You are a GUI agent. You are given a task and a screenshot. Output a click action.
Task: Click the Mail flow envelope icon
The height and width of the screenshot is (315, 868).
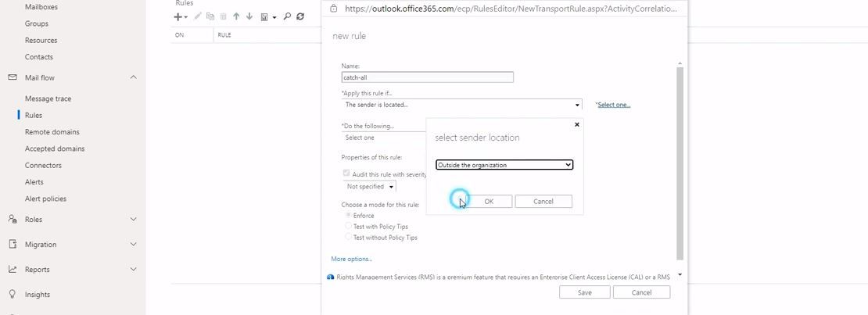point(13,77)
